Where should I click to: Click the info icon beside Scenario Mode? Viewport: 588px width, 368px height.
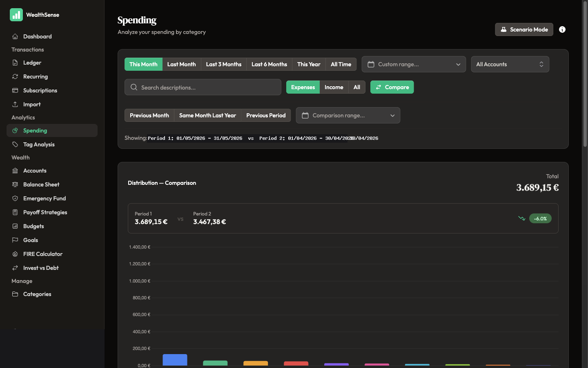(562, 29)
